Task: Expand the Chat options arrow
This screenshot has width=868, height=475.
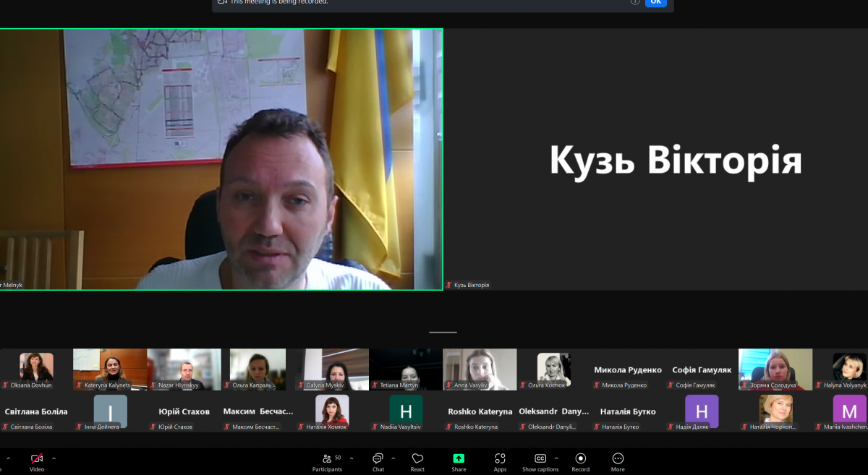Action: click(393, 458)
